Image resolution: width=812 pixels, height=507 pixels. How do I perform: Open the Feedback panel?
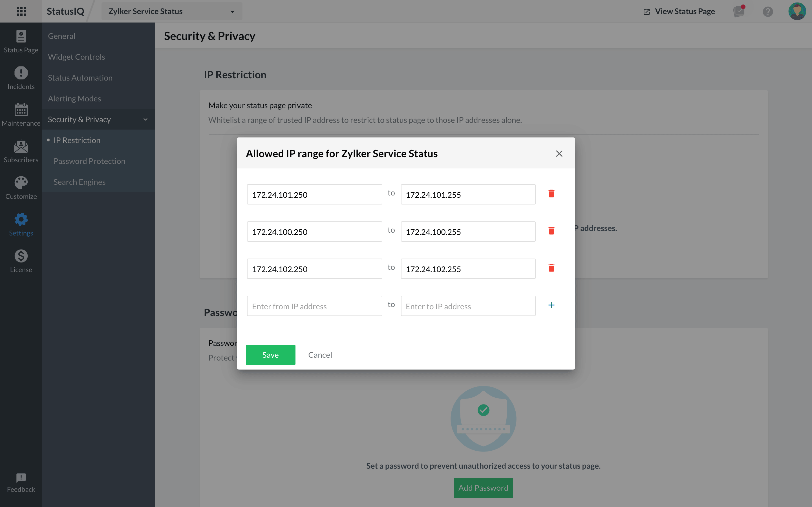[x=21, y=482]
